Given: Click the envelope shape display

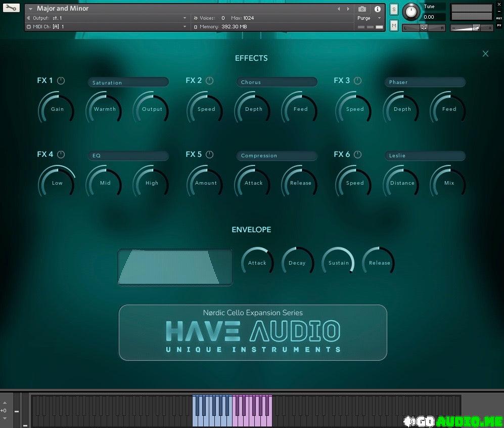Looking at the screenshot, I should pos(175,267).
